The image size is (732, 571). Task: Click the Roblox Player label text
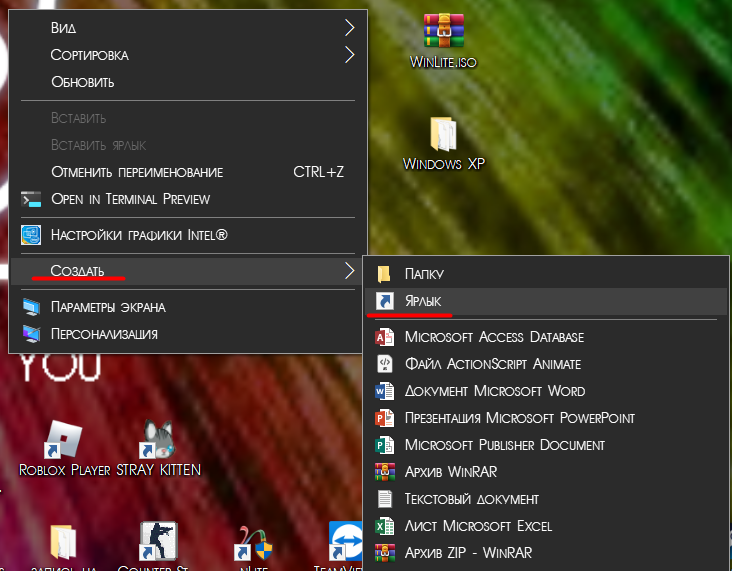coord(64,470)
